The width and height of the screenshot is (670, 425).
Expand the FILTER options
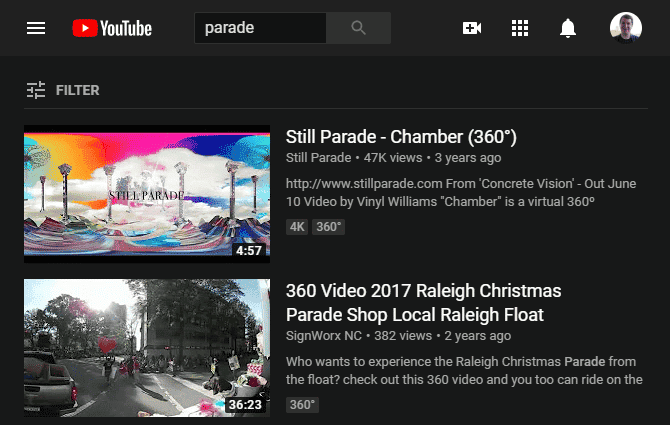[77, 90]
